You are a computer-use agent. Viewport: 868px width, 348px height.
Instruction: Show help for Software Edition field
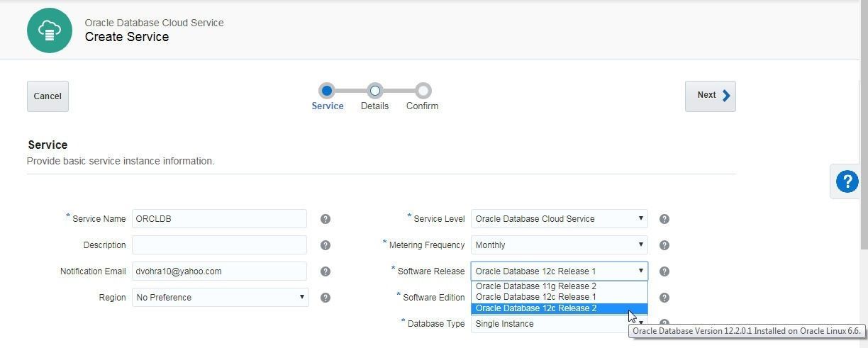coord(664,298)
